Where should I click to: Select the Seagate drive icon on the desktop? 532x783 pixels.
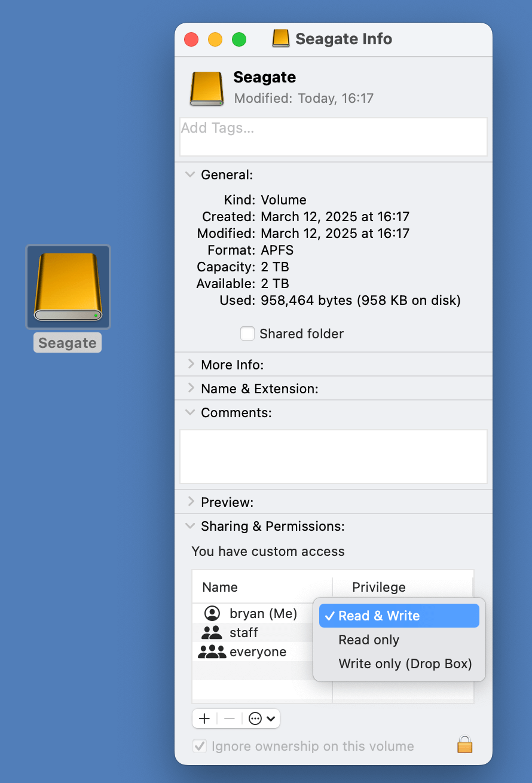(67, 286)
